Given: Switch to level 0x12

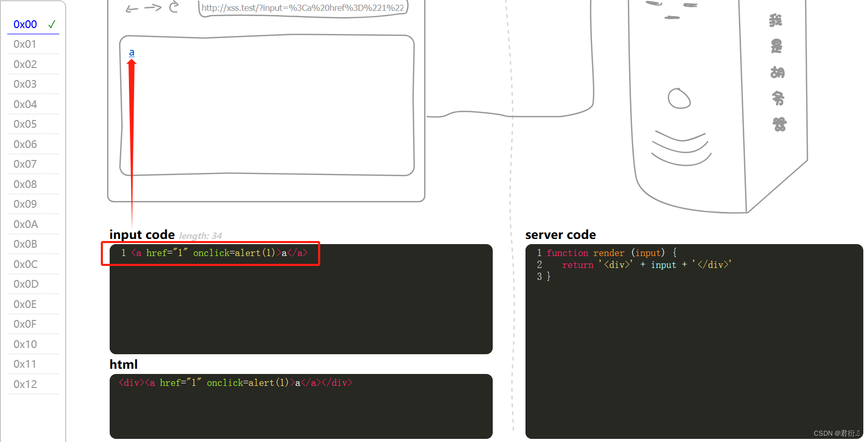Looking at the screenshot, I should [x=25, y=384].
